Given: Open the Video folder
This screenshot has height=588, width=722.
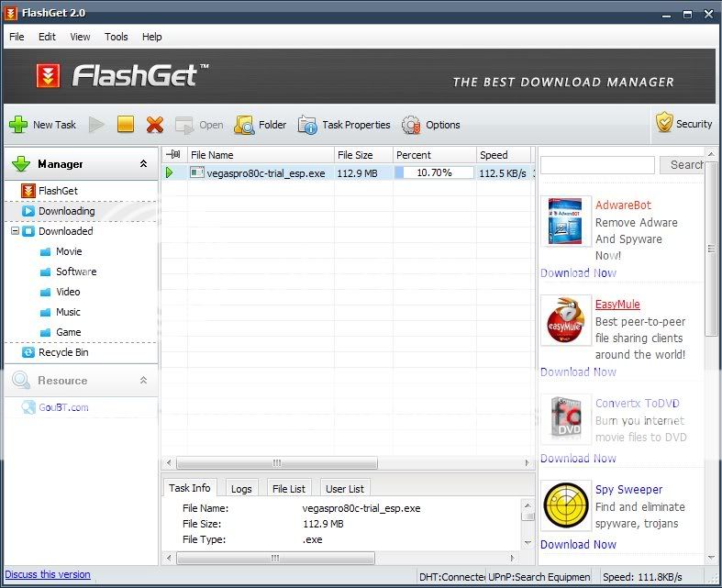Looking at the screenshot, I should 60,292.
